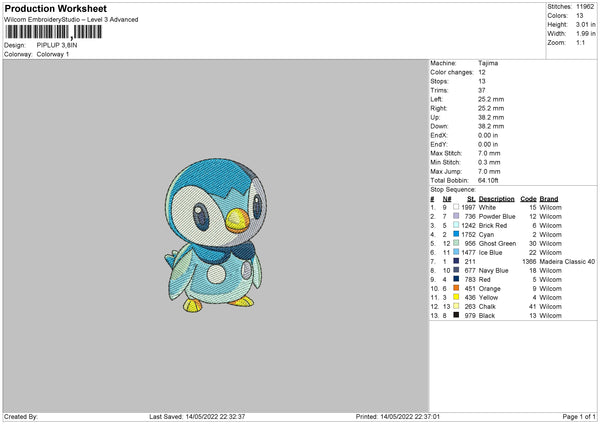This screenshot has height=424, width=600.
Task: Click code "1386" in the Madeira row
Action: (x=529, y=262)
